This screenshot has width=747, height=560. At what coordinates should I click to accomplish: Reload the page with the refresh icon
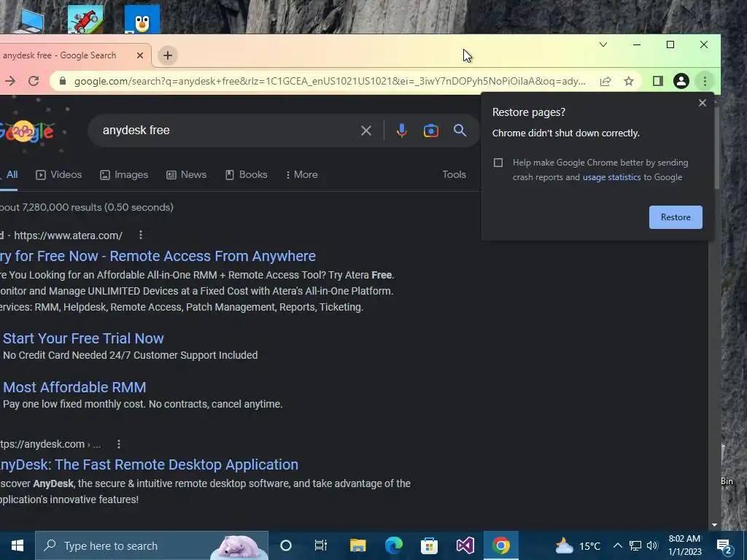pyautogui.click(x=34, y=81)
